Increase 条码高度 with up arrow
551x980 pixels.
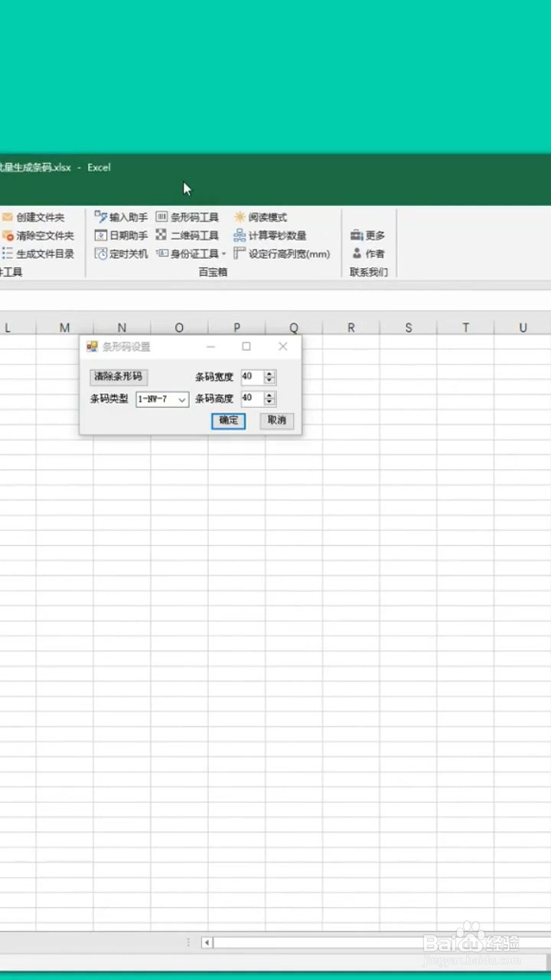pos(269,395)
